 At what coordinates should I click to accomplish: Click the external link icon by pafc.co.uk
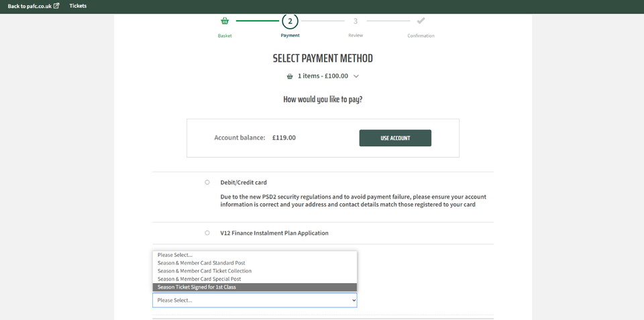pos(56,6)
